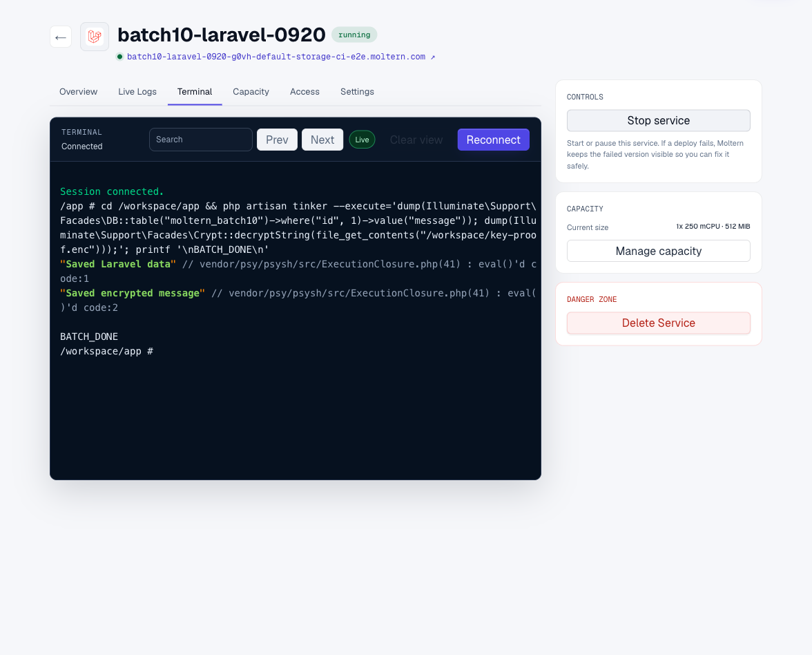Switch to the Overview tab
The width and height of the screenshot is (812, 655).
point(78,92)
